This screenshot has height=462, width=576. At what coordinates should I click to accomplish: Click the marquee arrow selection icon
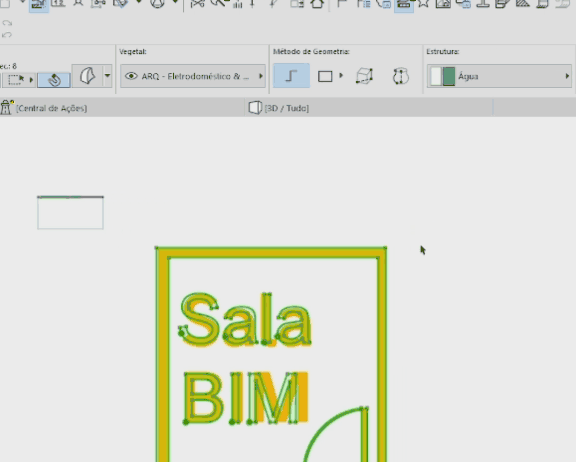point(16,79)
